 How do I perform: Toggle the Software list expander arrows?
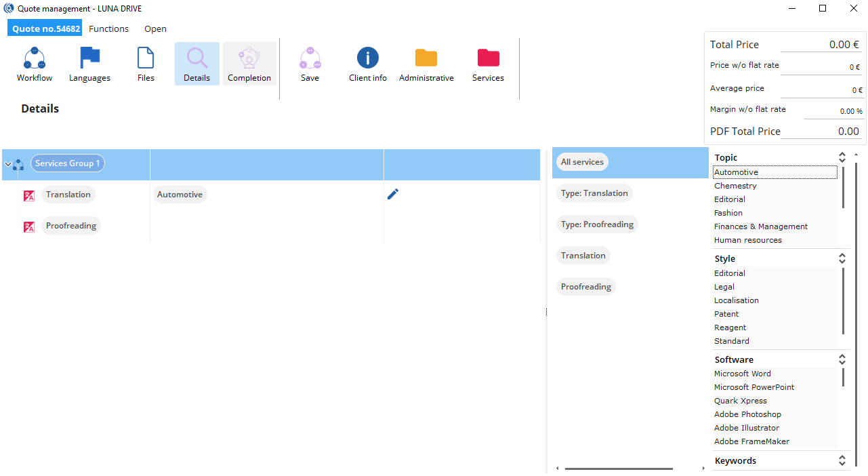[842, 359]
